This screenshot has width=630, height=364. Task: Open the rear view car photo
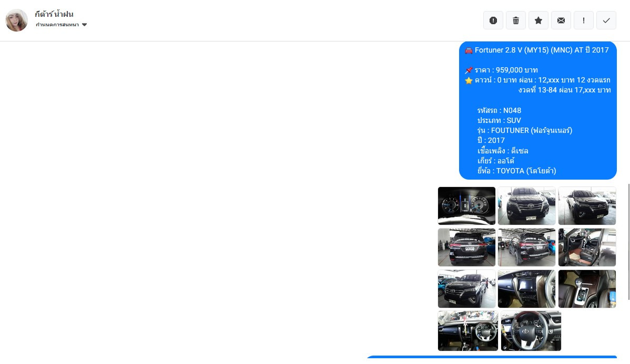click(x=466, y=247)
